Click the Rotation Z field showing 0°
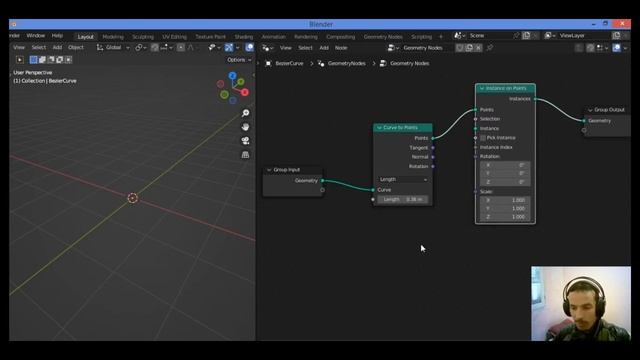The height and width of the screenshot is (360, 640). click(x=505, y=182)
